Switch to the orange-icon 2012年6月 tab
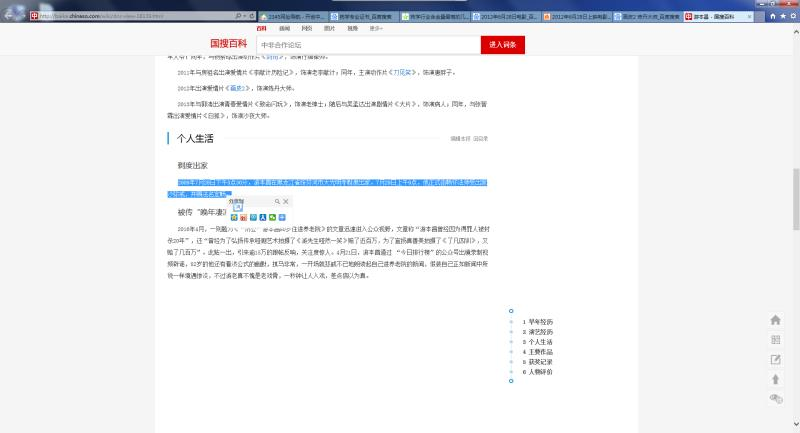Viewport: 800px width, 433px height. tap(577, 17)
